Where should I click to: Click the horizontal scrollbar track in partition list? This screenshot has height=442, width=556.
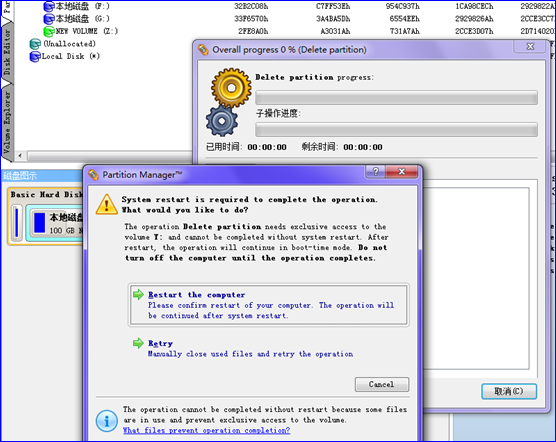[x=110, y=156]
